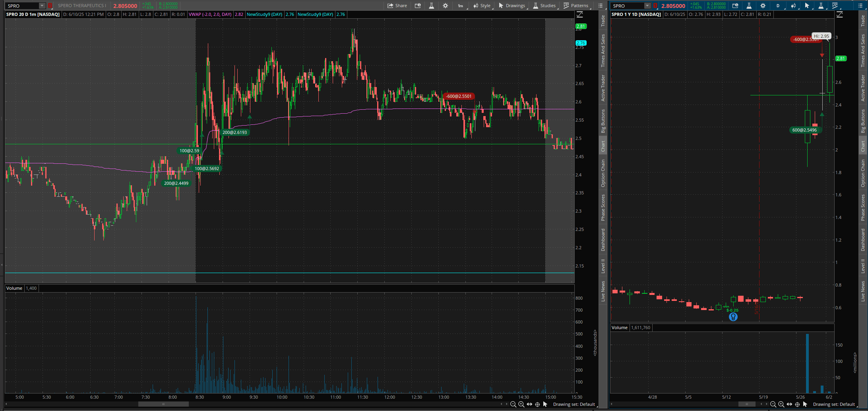Open Level II side tab on left chart

(603, 266)
